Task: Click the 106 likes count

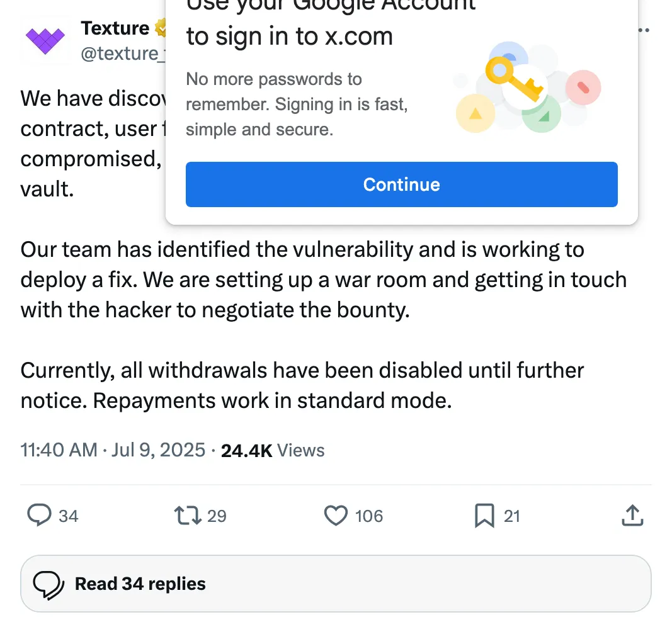Action: (369, 516)
